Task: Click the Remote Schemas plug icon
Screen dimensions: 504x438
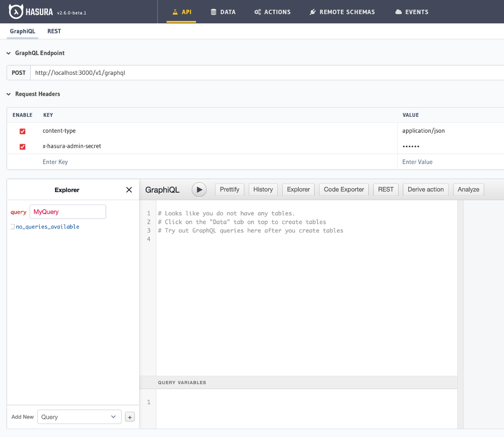Action: pos(312,12)
